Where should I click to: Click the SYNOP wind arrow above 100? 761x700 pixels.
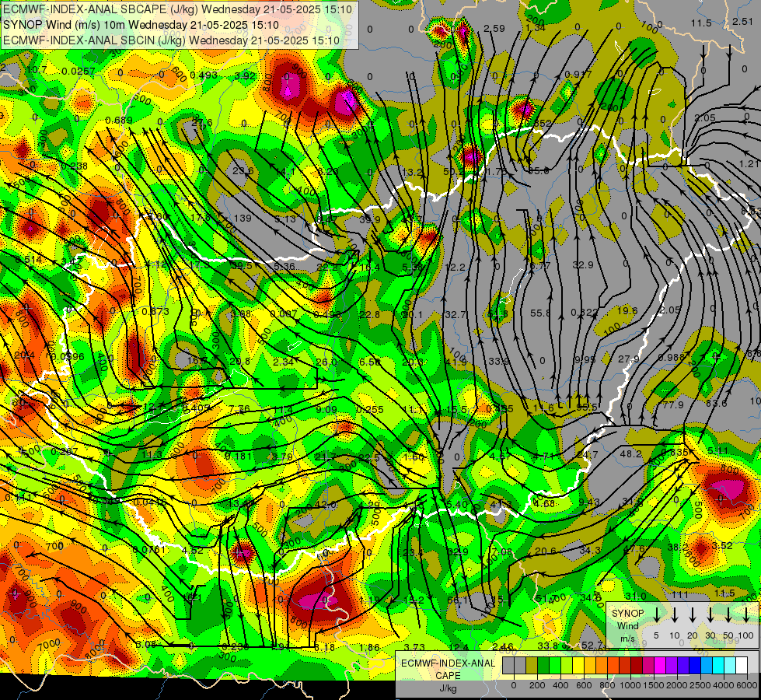tap(746, 614)
